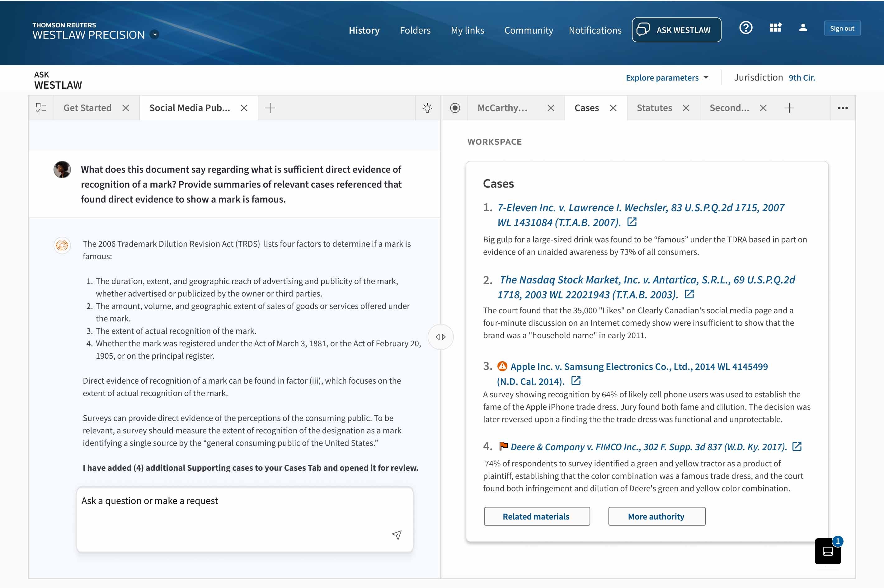Open the help question mark icon

745,28
